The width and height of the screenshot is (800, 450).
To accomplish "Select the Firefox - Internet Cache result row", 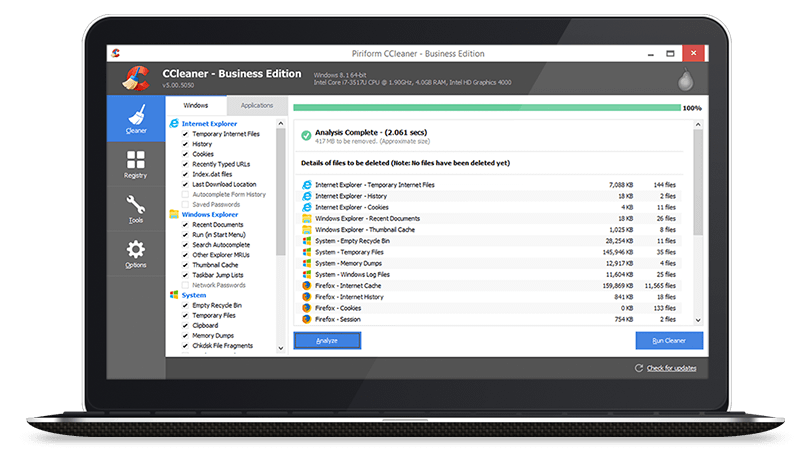I will click(x=491, y=286).
